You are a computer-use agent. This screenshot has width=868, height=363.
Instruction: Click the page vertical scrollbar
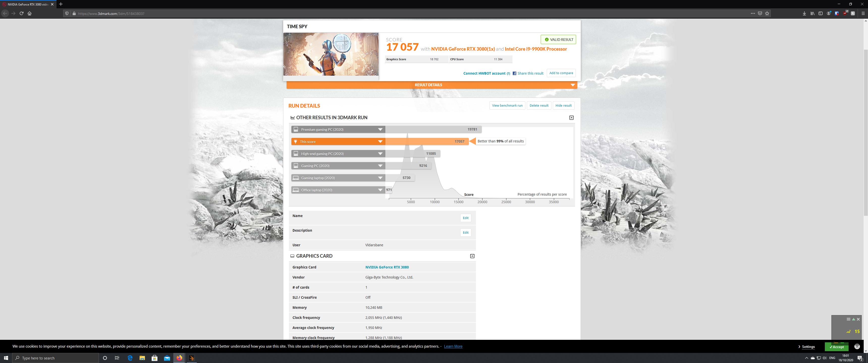tap(865, 133)
